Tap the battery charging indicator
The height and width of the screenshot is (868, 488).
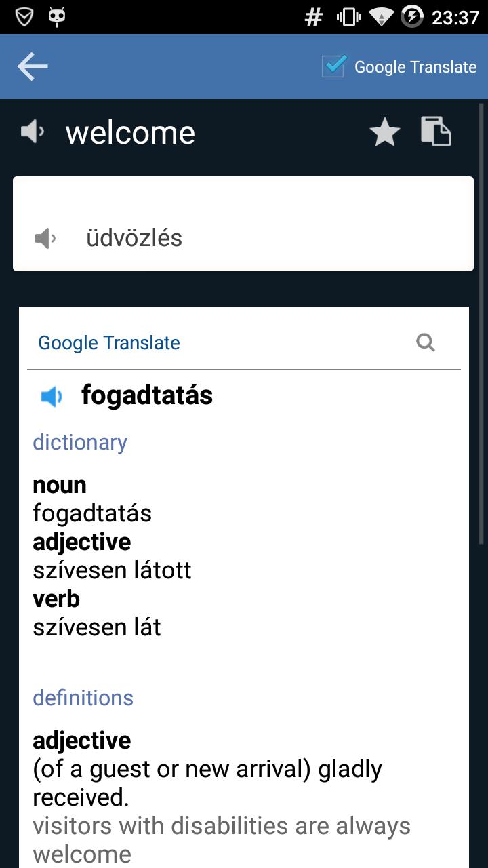point(413,16)
